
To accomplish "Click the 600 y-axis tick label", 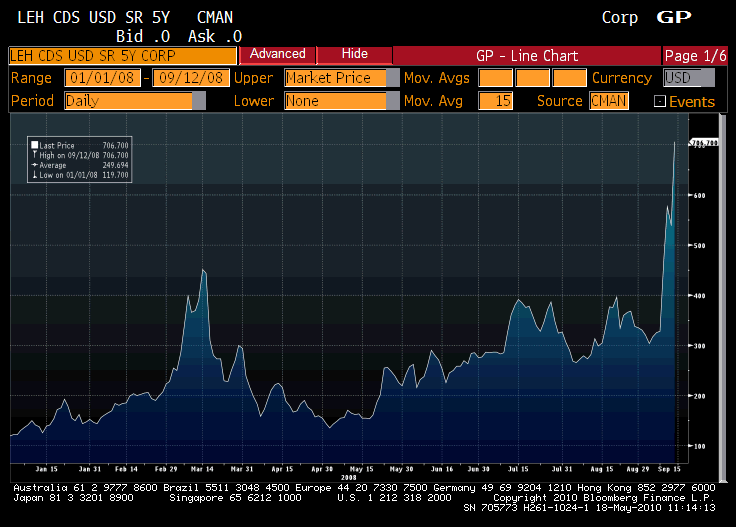I will (x=699, y=196).
